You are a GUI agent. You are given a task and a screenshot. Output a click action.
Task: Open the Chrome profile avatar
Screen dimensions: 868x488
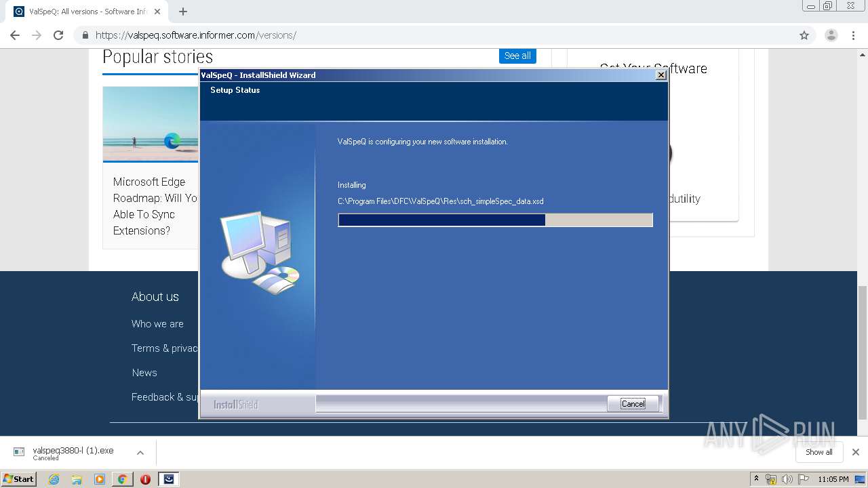(x=831, y=35)
